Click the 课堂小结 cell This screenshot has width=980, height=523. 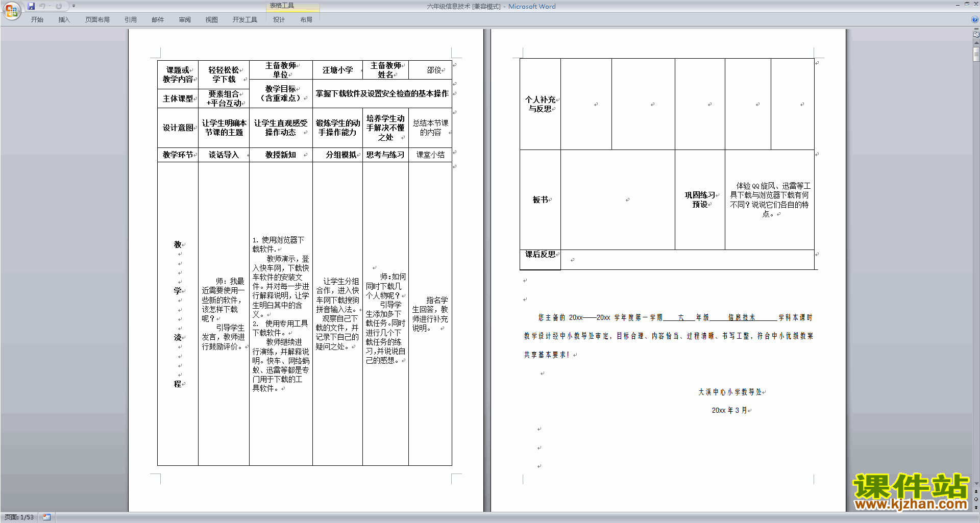pyautogui.click(x=430, y=155)
